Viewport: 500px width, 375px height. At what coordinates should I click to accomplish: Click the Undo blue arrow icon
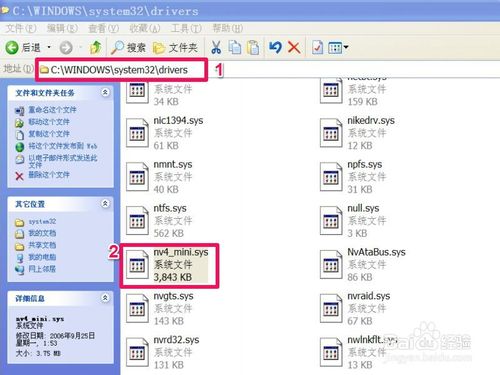(x=275, y=48)
